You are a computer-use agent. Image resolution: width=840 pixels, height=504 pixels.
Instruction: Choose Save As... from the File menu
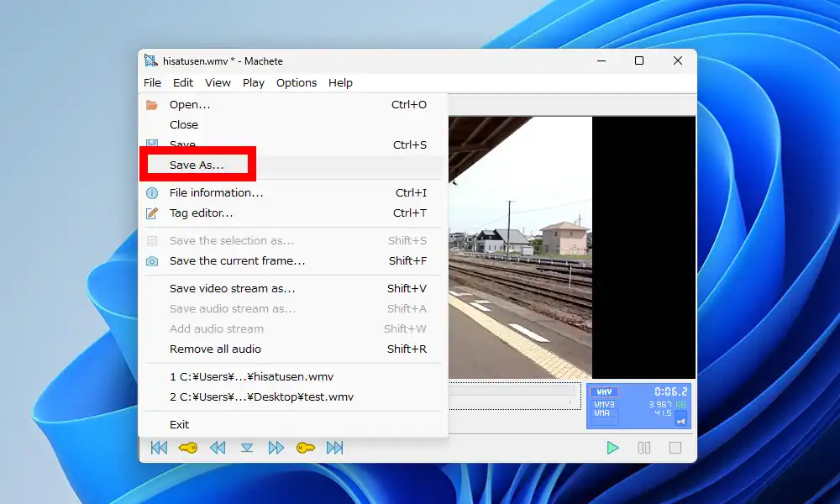(x=197, y=165)
